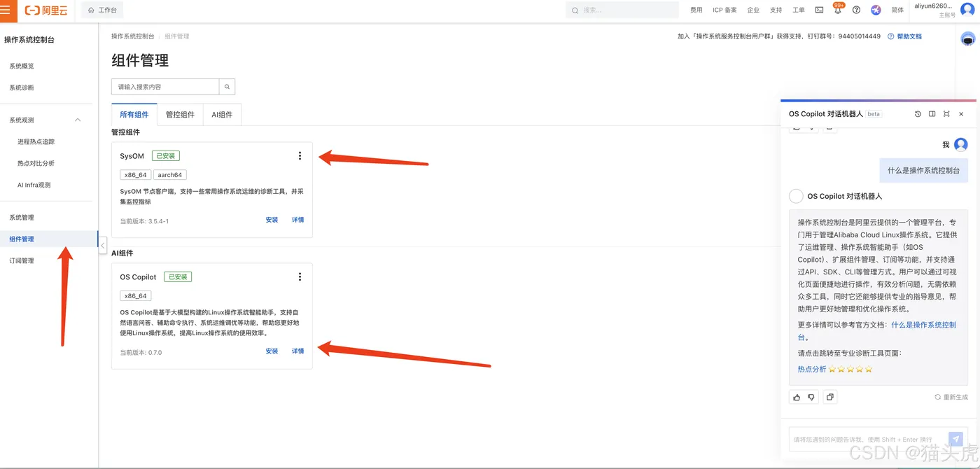Screen dimensions: 980x469
Task: Open the 费用 menu
Action: [696, 10]
